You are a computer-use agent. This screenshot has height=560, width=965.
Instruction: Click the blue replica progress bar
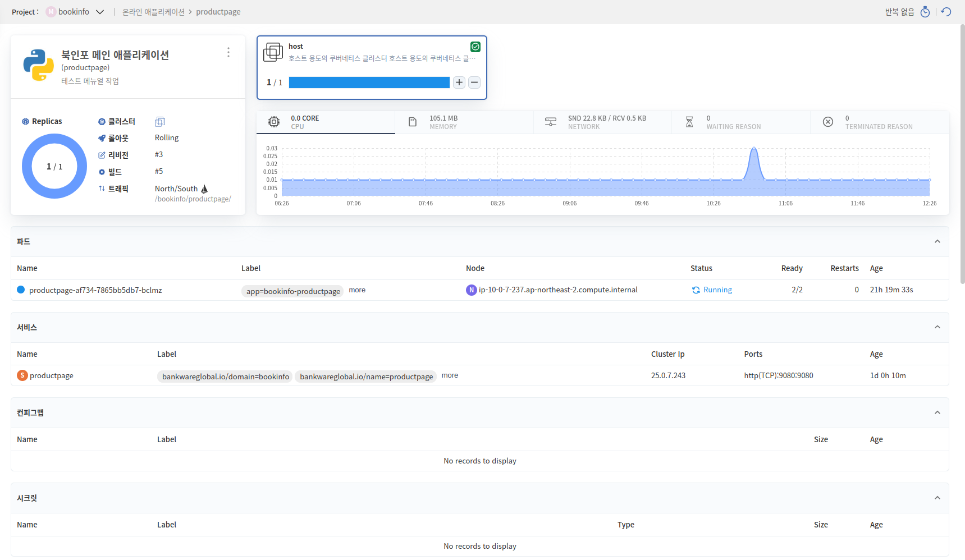369,82
